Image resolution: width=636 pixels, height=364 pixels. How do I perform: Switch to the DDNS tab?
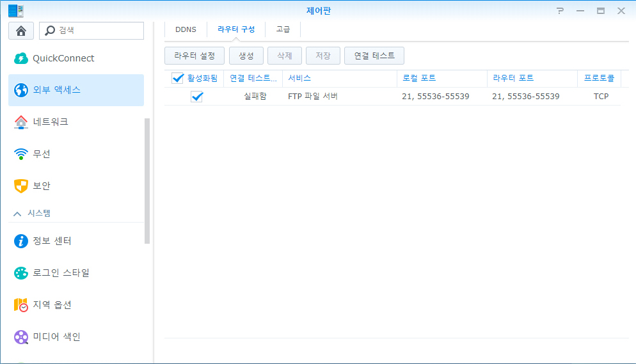tap(186, 29)
